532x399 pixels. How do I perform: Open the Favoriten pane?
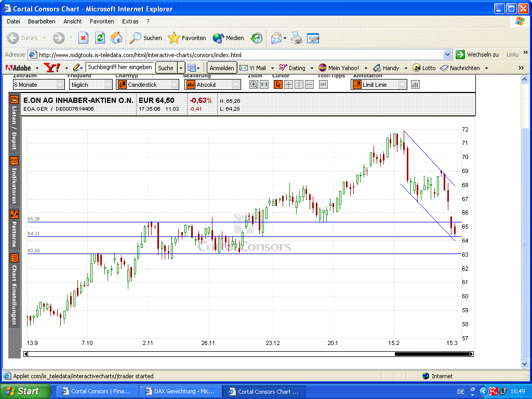[x=187, y=38]
